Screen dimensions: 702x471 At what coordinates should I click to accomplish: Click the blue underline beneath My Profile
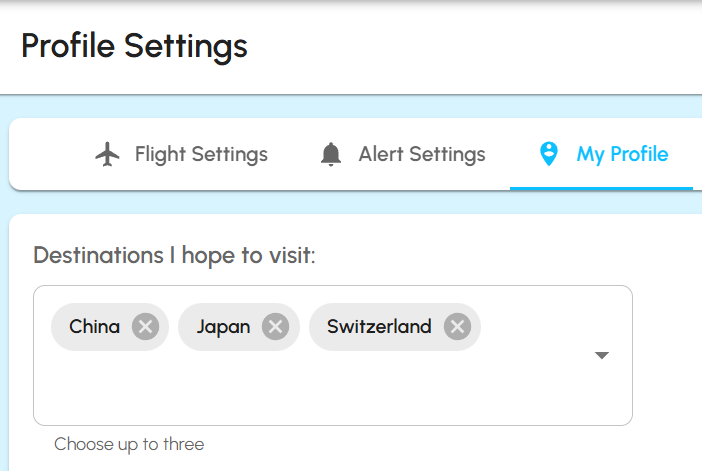[x=601, y=188]
